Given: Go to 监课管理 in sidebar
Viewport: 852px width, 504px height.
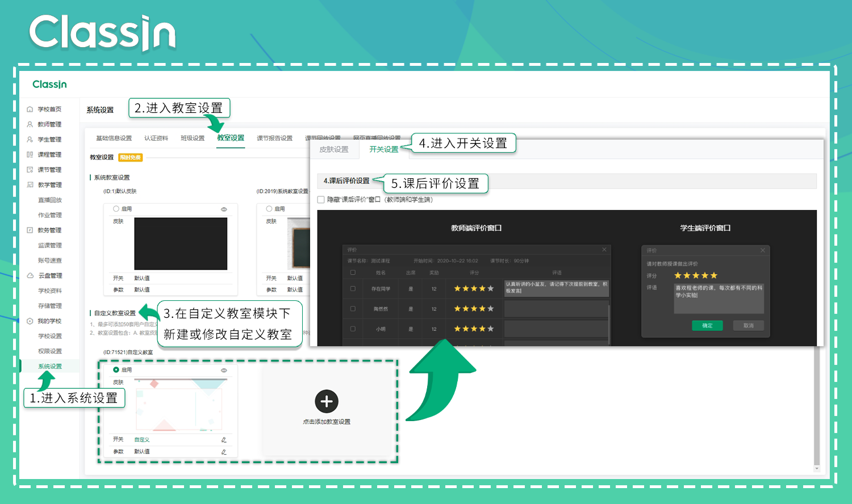Looking at the screenshot, I should point(50,245).
